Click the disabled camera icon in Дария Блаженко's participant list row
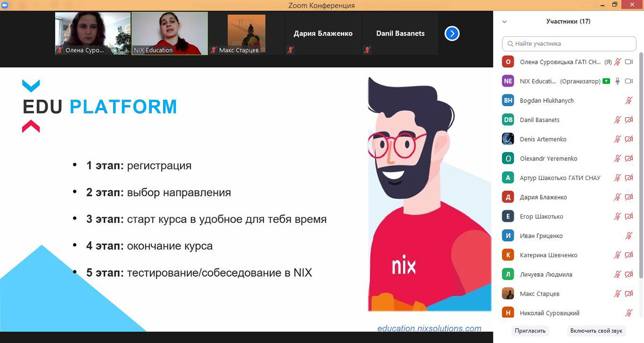 (629, 197)
